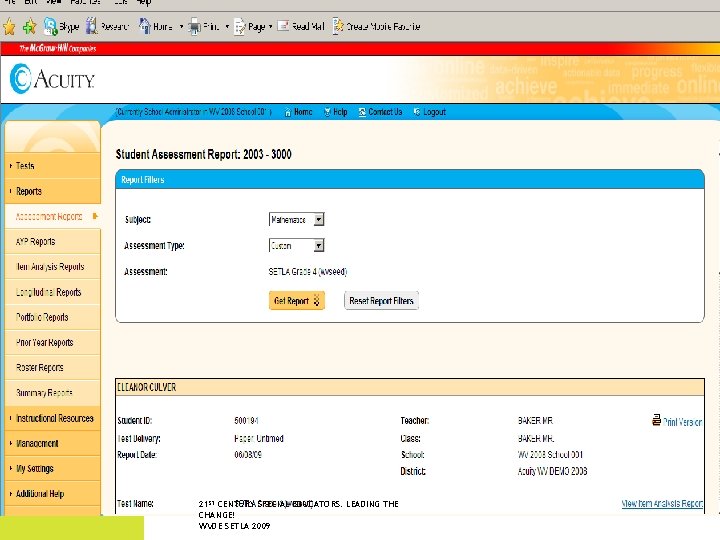Image resolution: width=720 pixels, height=540 pixels.
Task: Open the Page menu dropdown arrow
Action: tap(270, 27)
